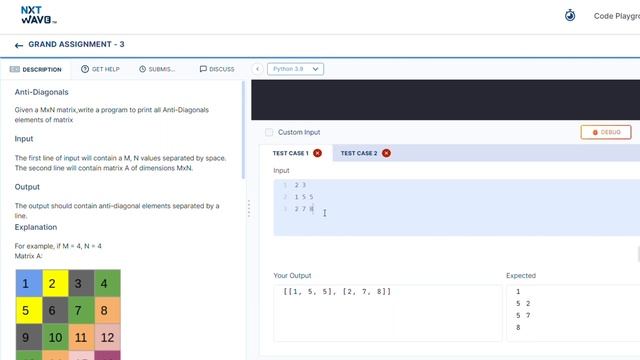Switch to the Description tab

[36, 69]
